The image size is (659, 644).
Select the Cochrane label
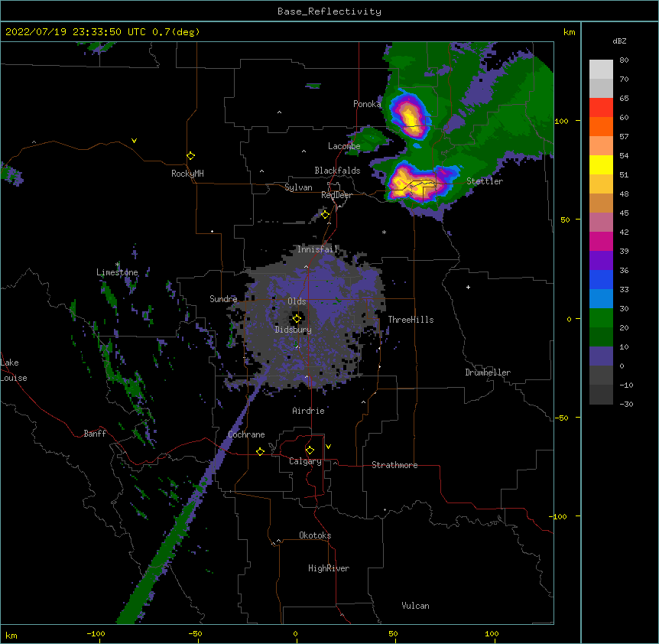tap(246, 434)
